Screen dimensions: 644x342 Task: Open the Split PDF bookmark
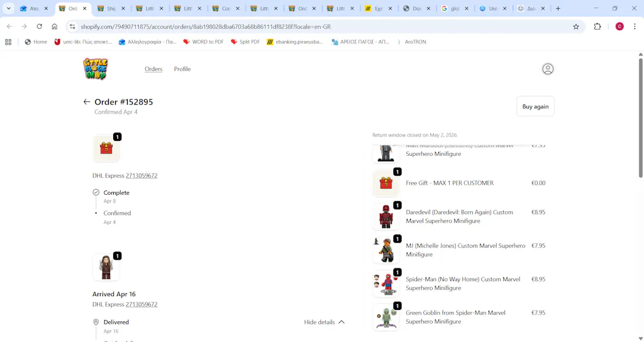click(x=245, y=42)
